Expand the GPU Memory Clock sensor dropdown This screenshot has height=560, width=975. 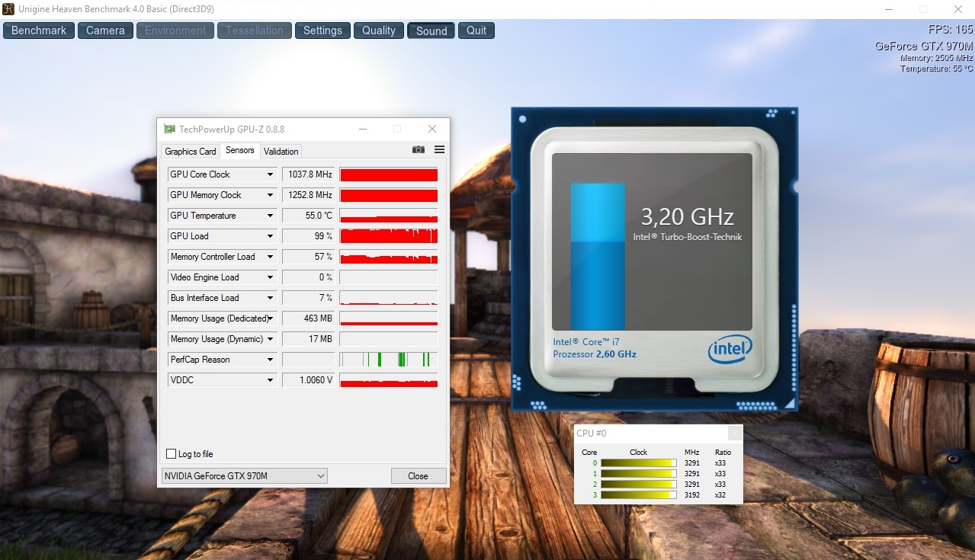click(x=270, y=195)
